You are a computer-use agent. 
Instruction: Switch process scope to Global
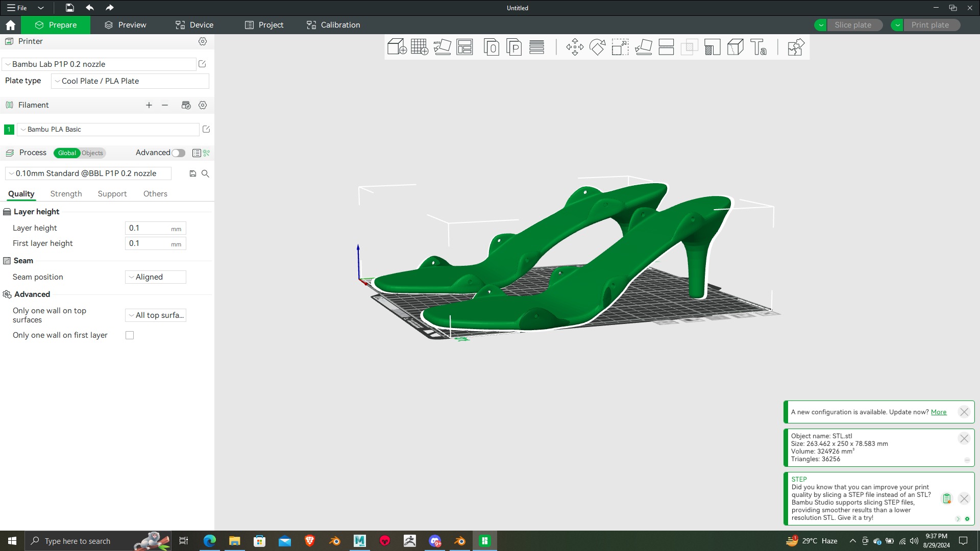pyautogui.click(x=67, y=153)
